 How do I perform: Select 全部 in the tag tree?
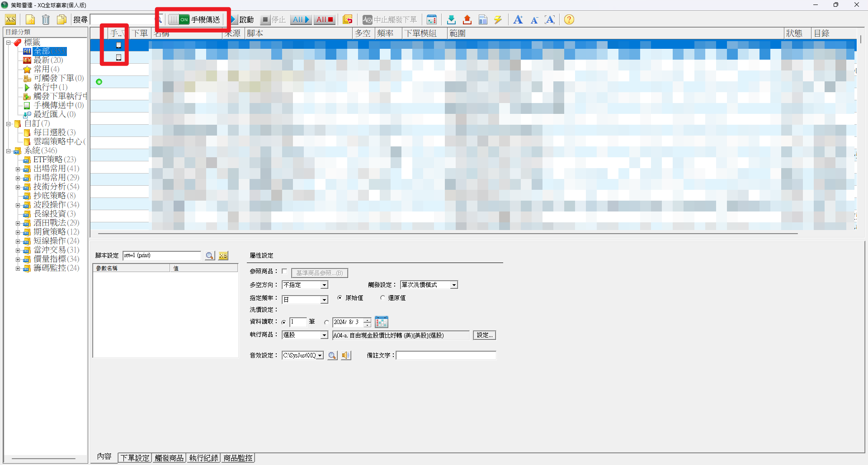click(x=50, y=52)
